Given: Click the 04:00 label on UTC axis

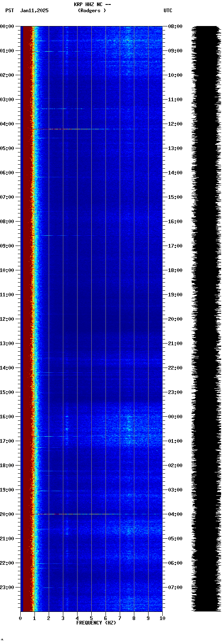Looking at the screenshot, I should (x=175, y=514).
